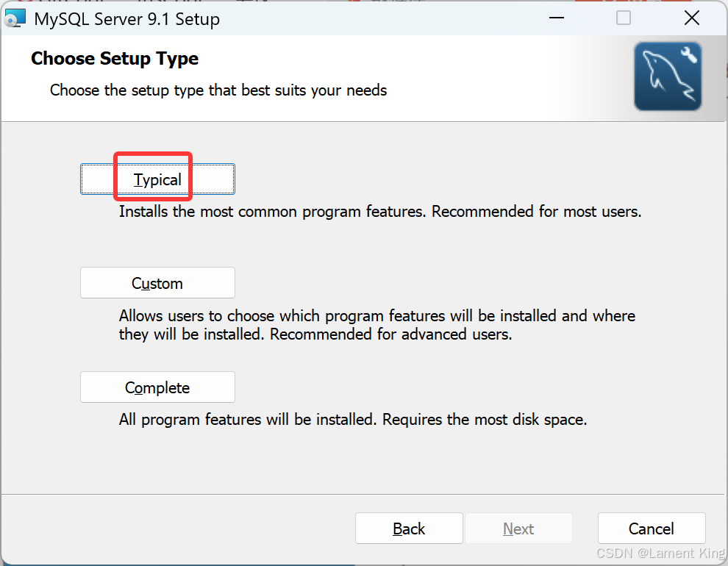Click the Custom setup description text
This screenshot has height=566, width=728.
point(377,324)
